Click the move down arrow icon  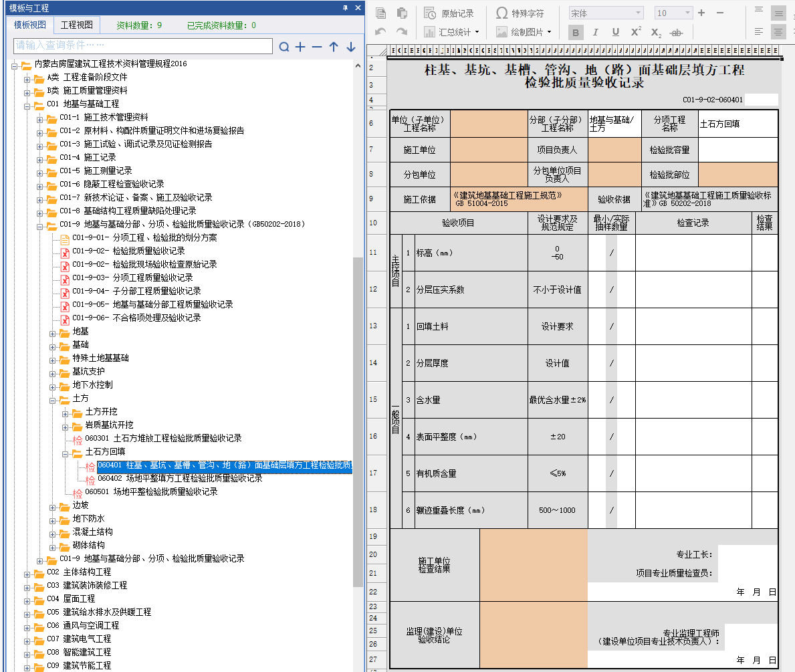click(x=351, y=47)
